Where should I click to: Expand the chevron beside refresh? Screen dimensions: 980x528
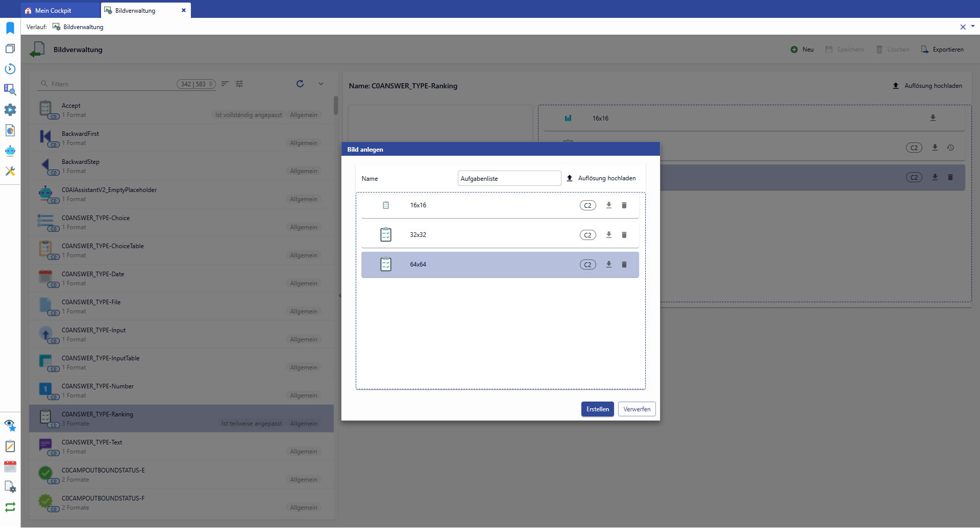pyautogui.click(x=321, y=84)
